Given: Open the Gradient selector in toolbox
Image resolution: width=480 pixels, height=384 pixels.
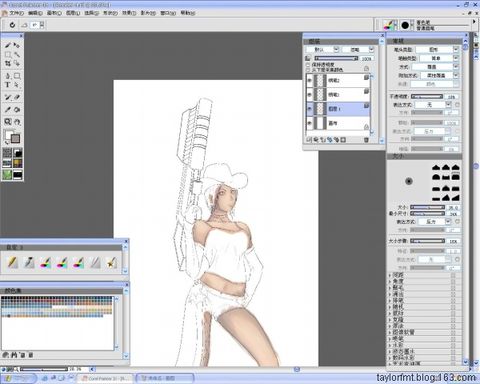Looking at the screenshot, I should [18, 153].
